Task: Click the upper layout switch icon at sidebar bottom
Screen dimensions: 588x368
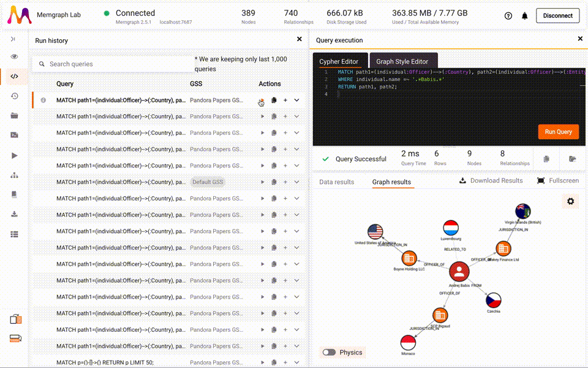Action: tap(15, 319)
